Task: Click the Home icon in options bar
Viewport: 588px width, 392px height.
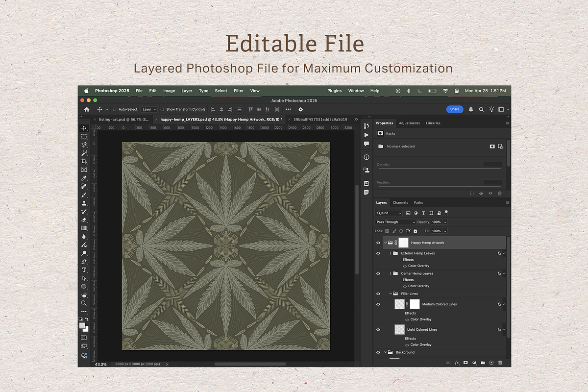Action: (87, 109)
